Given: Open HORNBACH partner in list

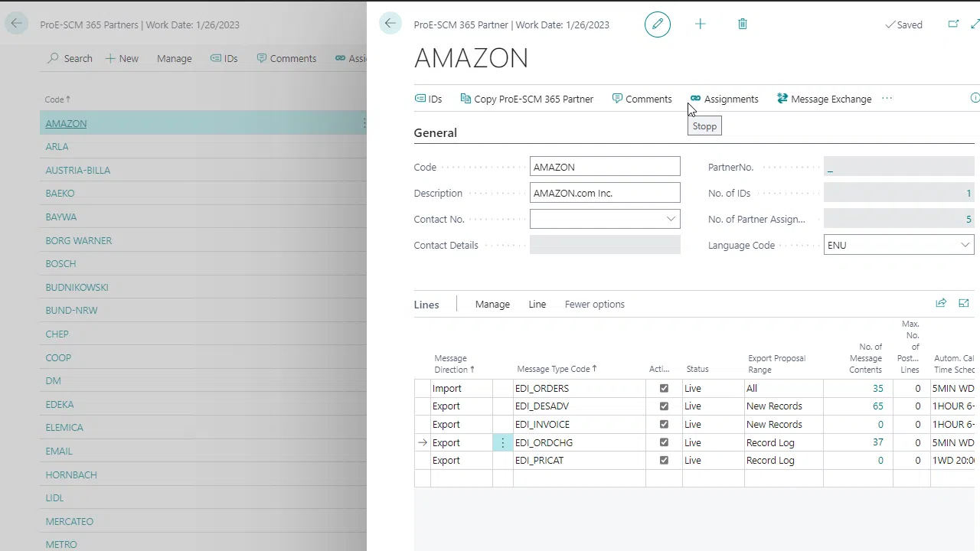Looking at the screenshot, I should click(x=71, y=474).
